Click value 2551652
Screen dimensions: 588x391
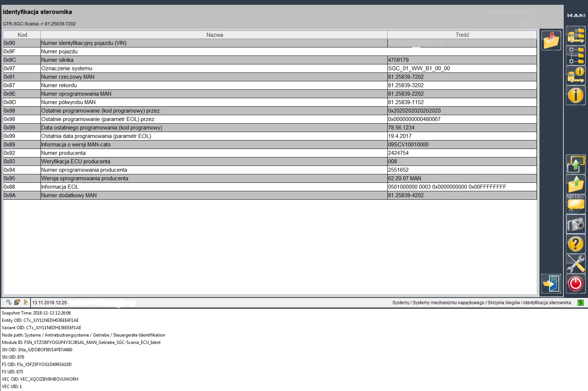[x=398, y=170]
